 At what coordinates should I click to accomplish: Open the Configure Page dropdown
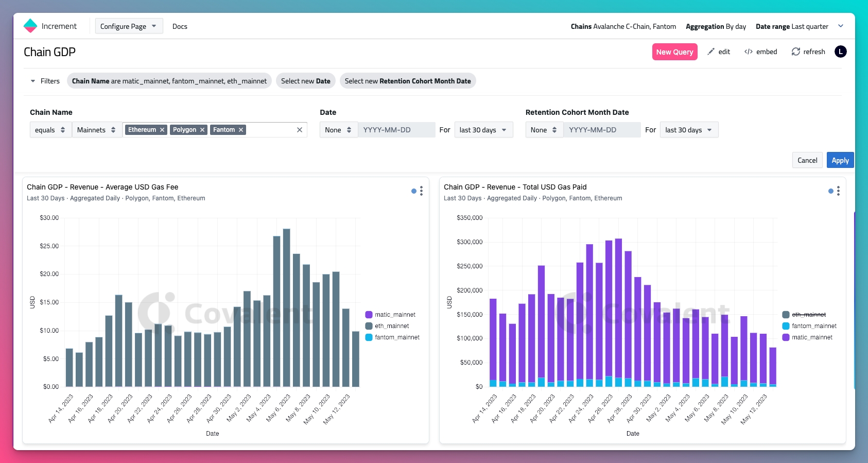(129, 26)
